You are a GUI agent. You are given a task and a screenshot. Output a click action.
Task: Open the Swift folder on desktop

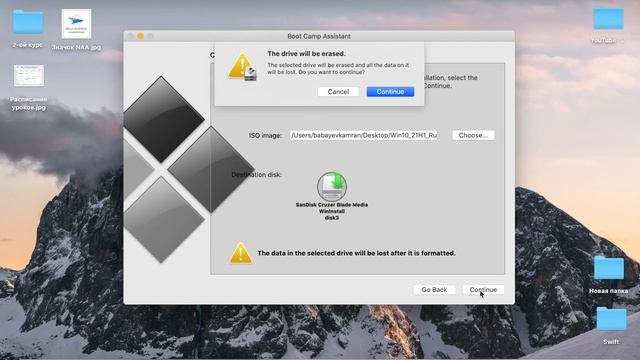pyautogui.click(x=611, y=319)
